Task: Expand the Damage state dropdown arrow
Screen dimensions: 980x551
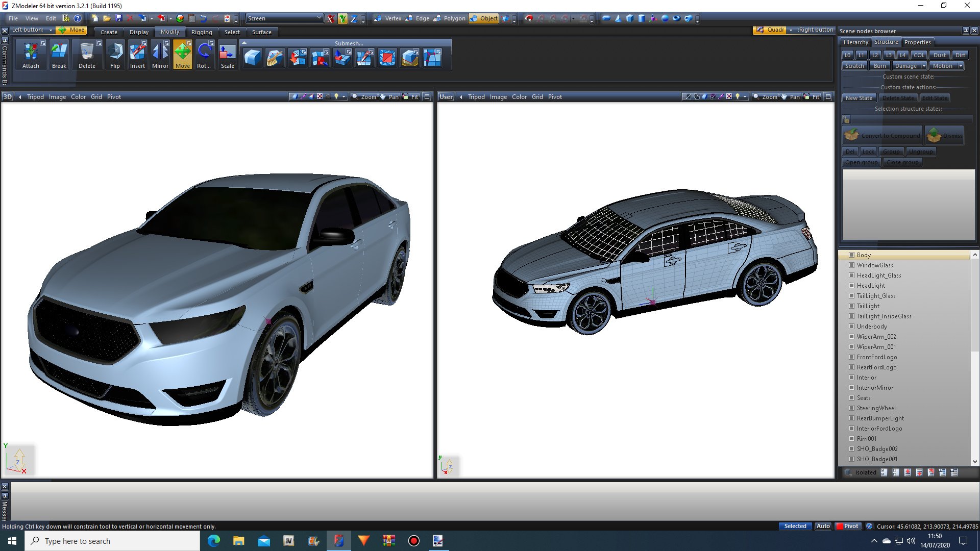Action: pos(924,66)
